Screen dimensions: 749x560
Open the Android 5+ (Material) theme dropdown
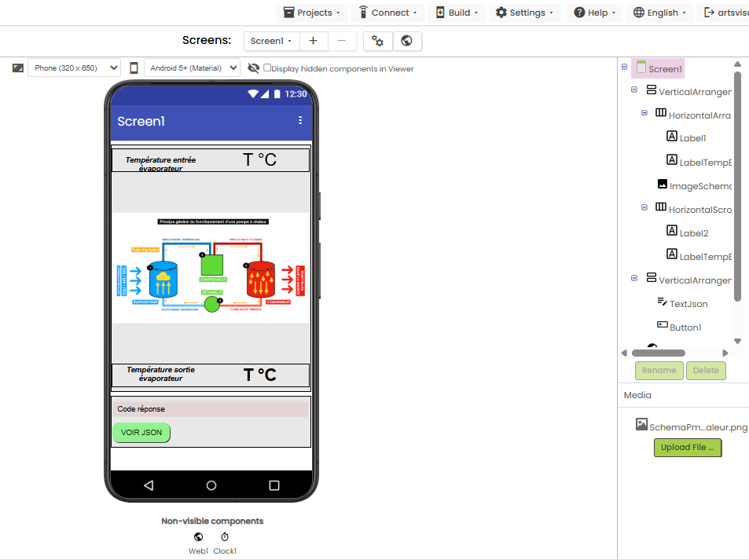tap(192, 68)
